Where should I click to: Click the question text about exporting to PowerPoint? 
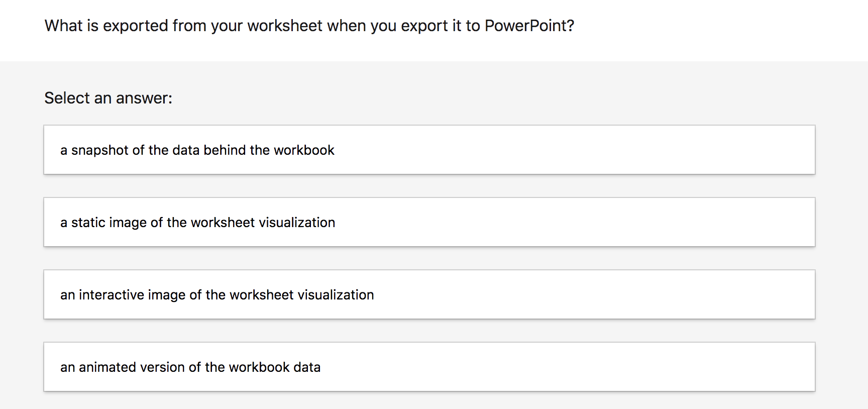pos(309,26)
